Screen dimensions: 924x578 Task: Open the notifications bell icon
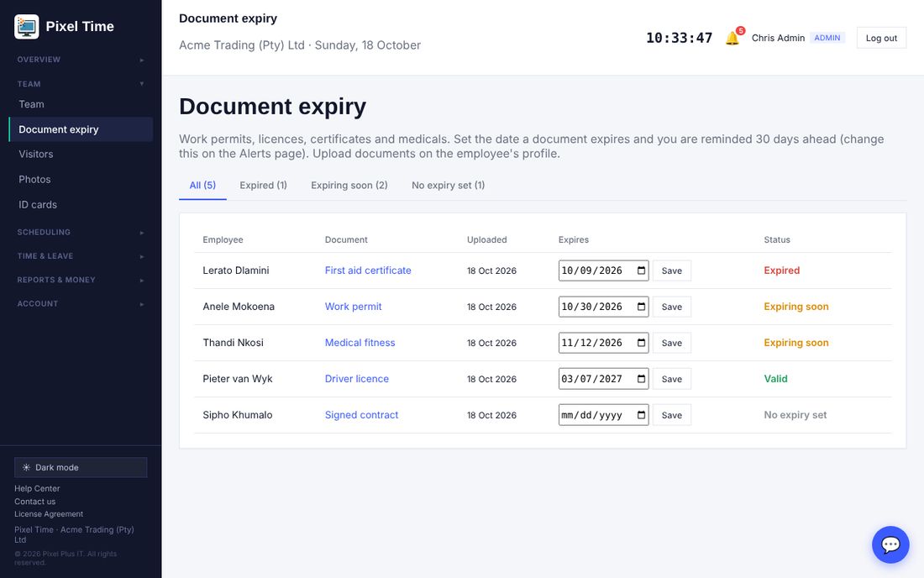click(x=732, y=39)
